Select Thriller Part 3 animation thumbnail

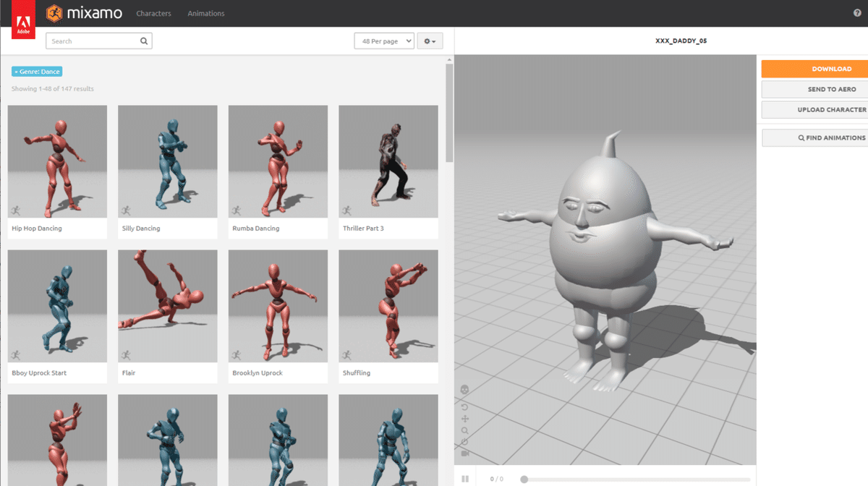tap(388, 161)
